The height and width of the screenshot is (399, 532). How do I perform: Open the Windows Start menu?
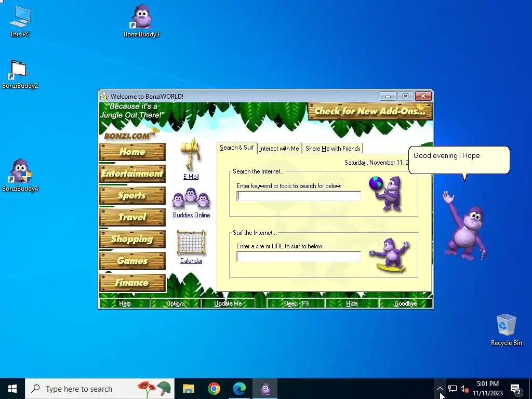click(12, 389)
